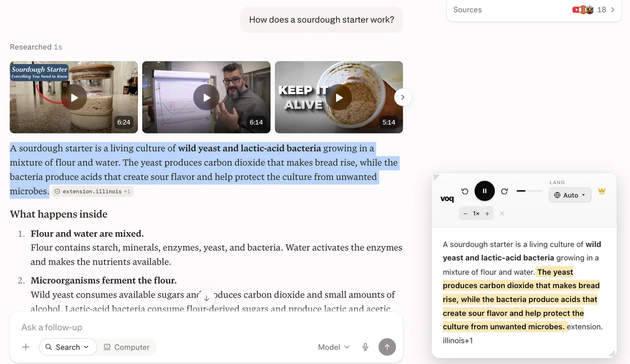Increase reading speed with plus button
The width and height of the screenshot is (630, 364).
[487, 214]
